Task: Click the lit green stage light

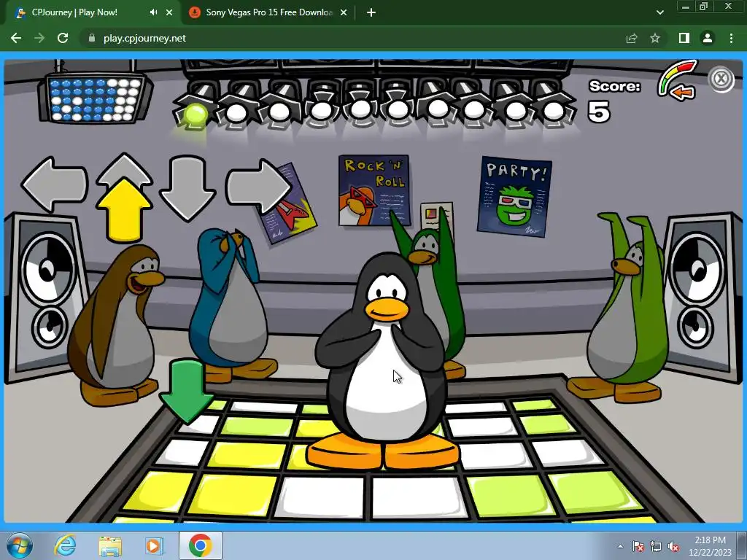Action: point(194,115)
